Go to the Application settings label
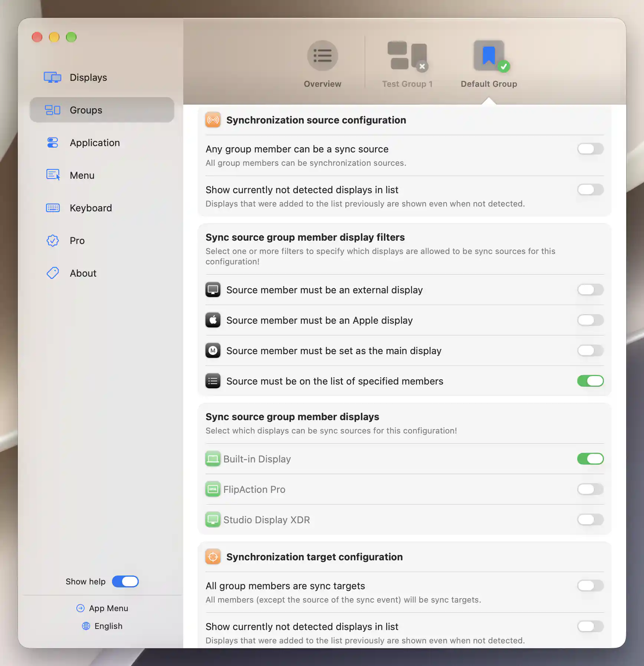The height and width of the screenshot is (666, 644). pyautogui.click(x=95, y=143)
